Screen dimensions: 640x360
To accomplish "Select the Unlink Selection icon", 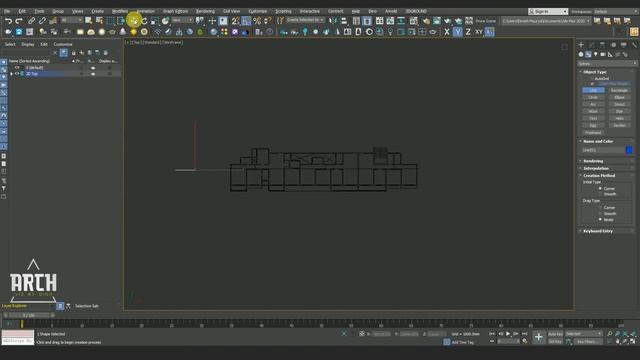I will (42, 21).
